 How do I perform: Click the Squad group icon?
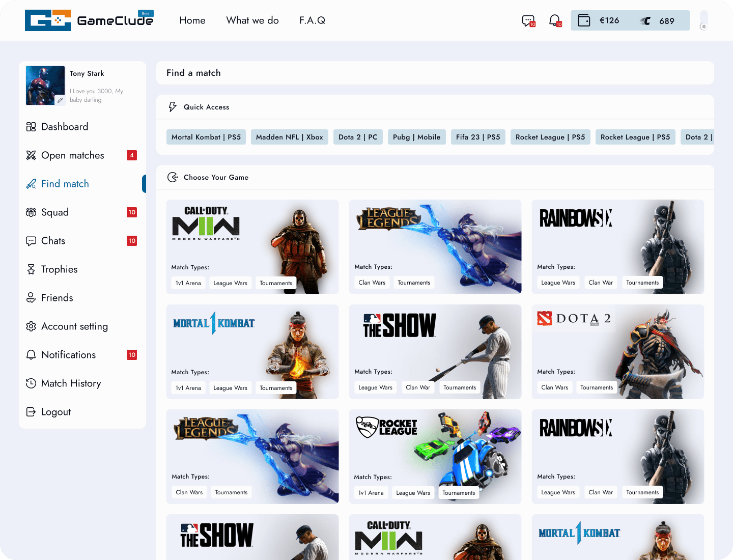pyautogui.click(x=31, y=212)
